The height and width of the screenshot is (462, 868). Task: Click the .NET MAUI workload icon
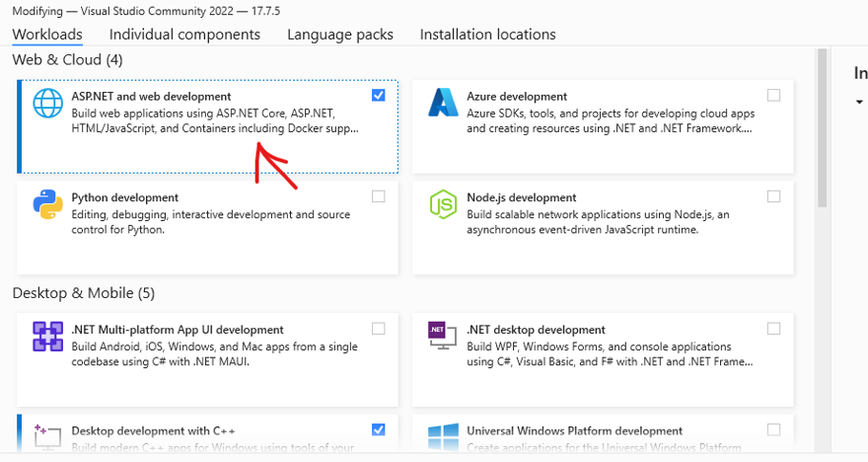click(48, 337)
